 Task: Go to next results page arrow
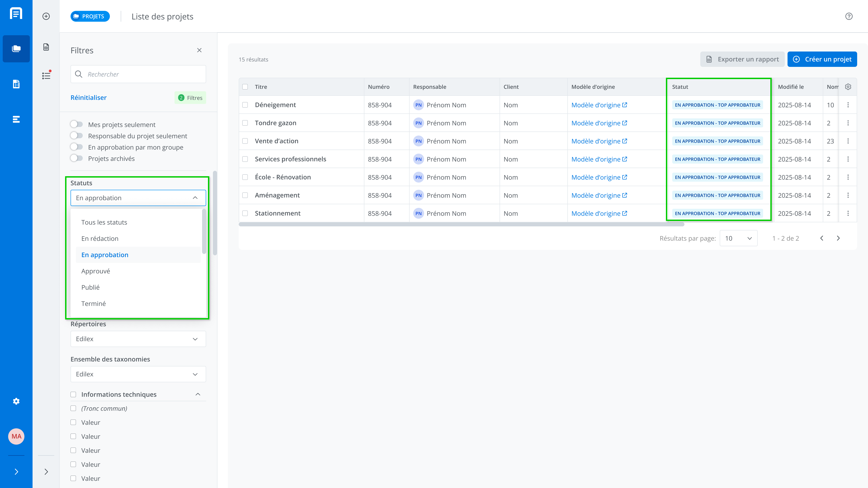[838, 238]
